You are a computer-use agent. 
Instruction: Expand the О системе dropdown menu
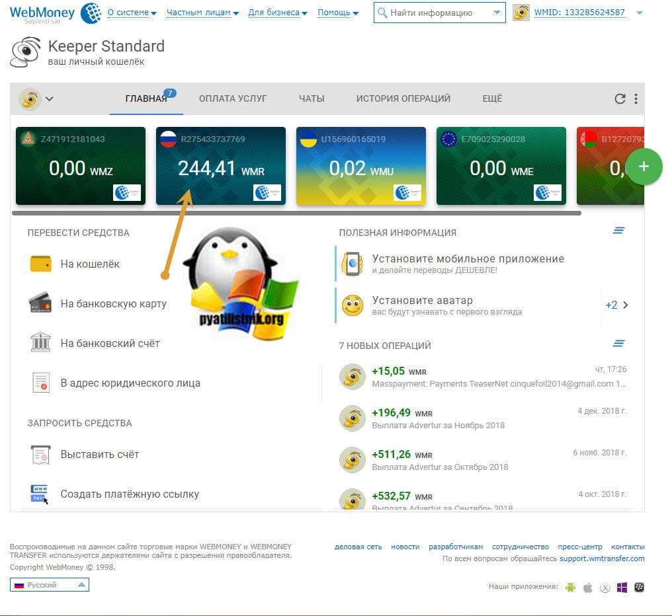tap(132, 13)
